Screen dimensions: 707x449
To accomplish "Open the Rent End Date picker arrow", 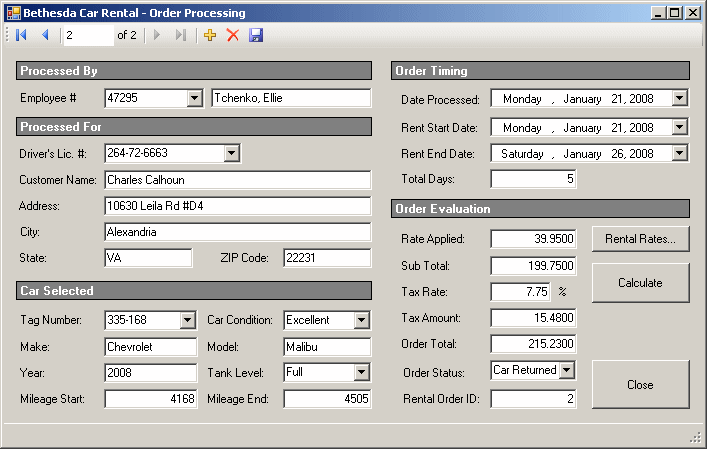I will (679, 153).
